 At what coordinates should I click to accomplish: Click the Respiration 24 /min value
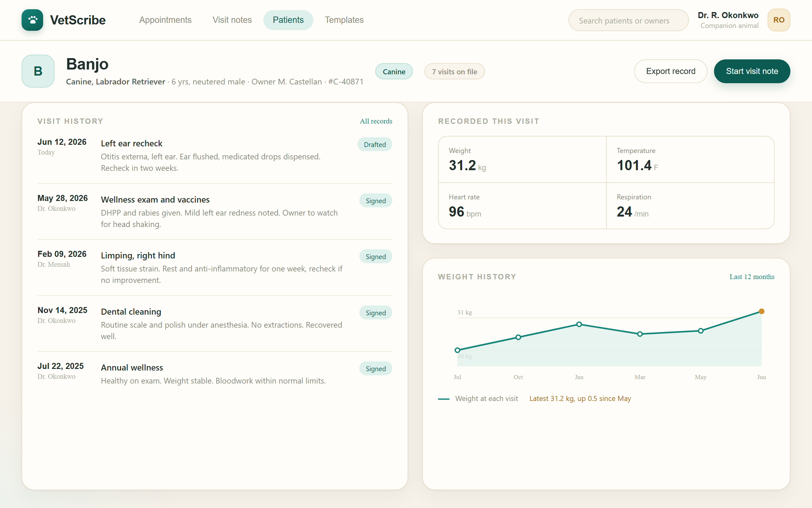click(632, 212)
